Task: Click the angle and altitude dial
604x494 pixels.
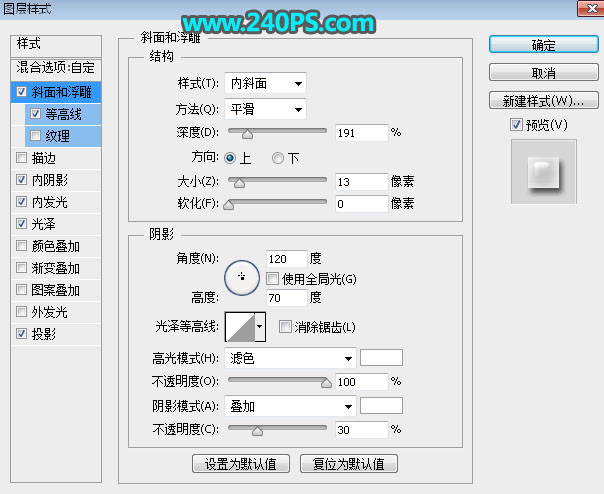Action: pyautogui.click(x=242, y=278)
